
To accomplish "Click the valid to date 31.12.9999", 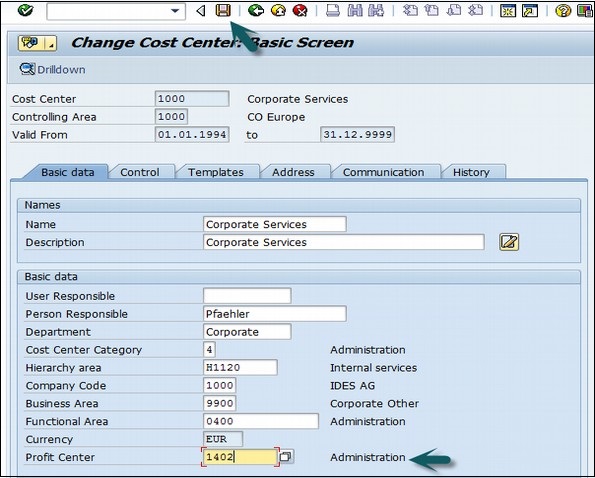I will pyautogui.click(x=357, y=134).
